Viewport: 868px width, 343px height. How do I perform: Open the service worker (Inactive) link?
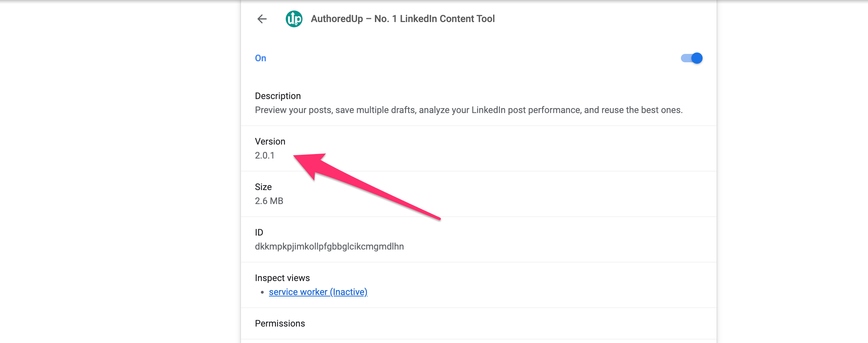[x=318, y=292]
